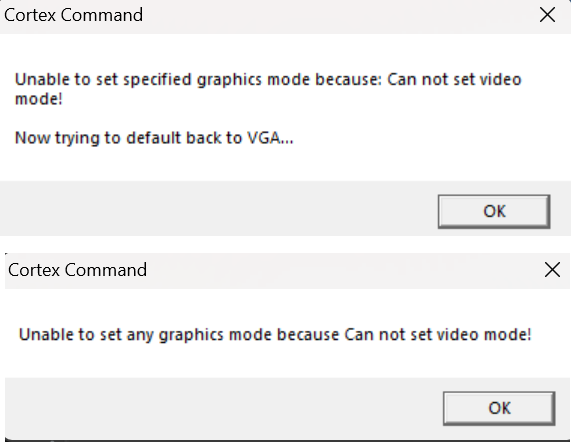Click the 'Unable to set any graphics mode' message
The height and width of the screenshot is (445, 580).
[x=275, y=334]
